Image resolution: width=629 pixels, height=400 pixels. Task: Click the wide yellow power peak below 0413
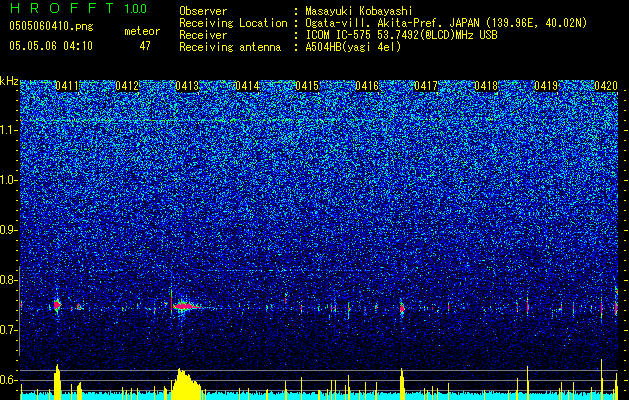click(186, 384)
